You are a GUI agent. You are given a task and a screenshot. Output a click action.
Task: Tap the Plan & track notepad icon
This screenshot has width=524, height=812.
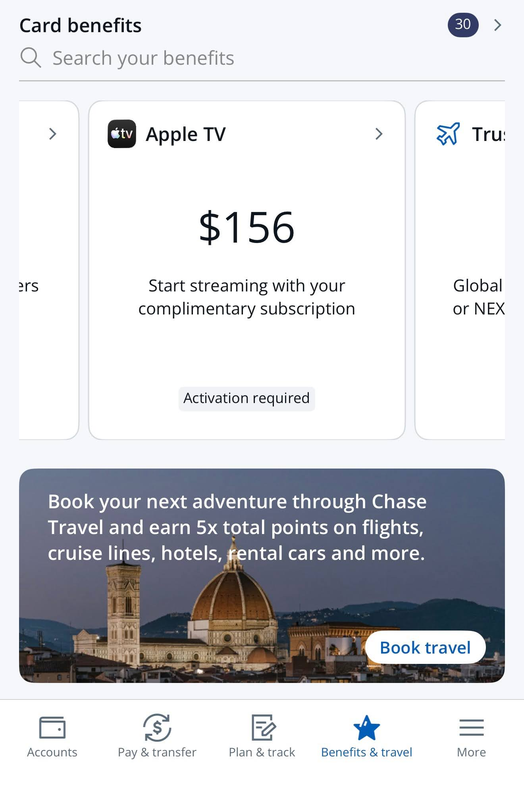tap(263, 727)
